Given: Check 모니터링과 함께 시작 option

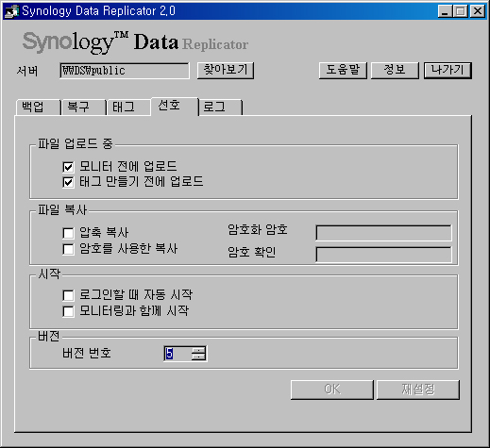Looking at the screenshot, I should click(x=68, y=311).
